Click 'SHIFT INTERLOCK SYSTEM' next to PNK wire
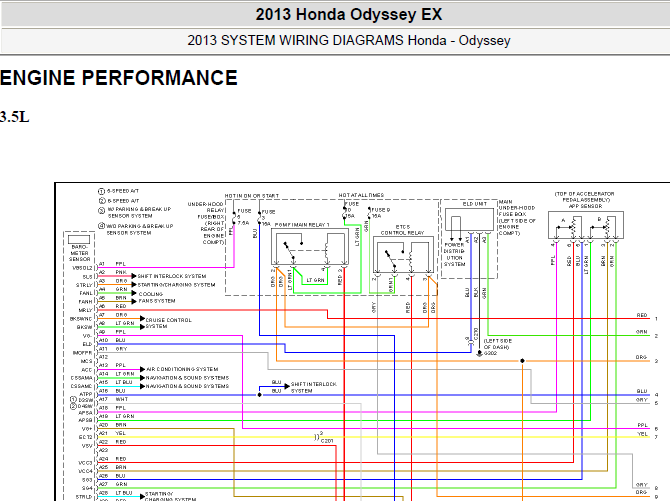 (172, 276)
